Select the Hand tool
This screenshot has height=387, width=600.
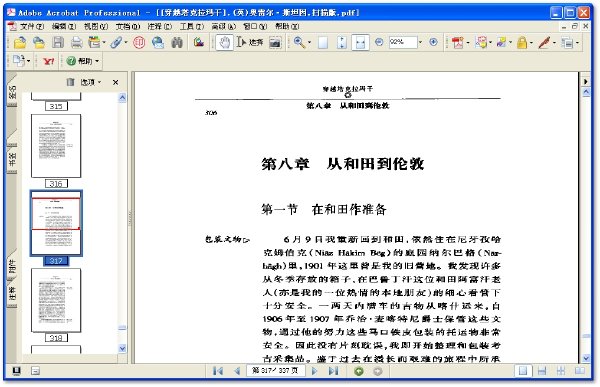224,42
